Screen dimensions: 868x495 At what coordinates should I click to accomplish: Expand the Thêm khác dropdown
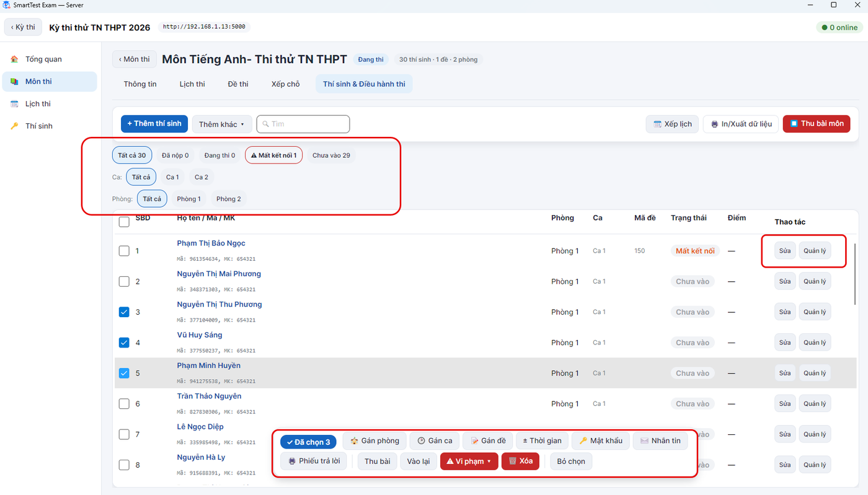pyautogui.click(x=222, y=124)
